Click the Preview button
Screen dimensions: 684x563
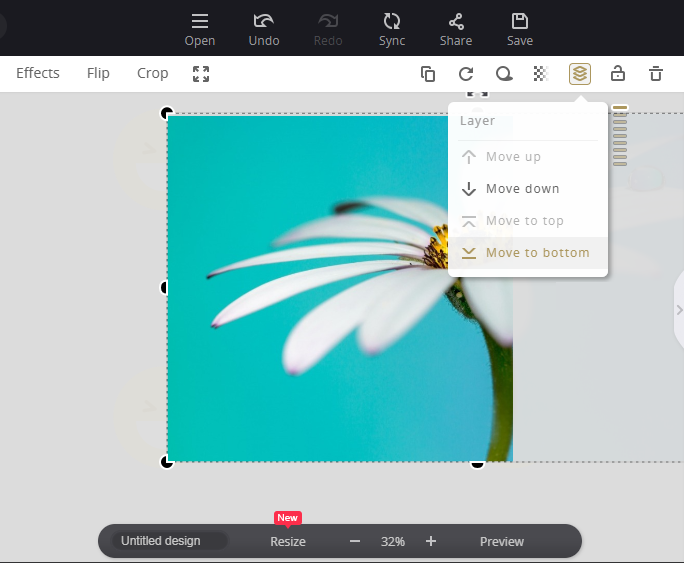coord(502,541)
